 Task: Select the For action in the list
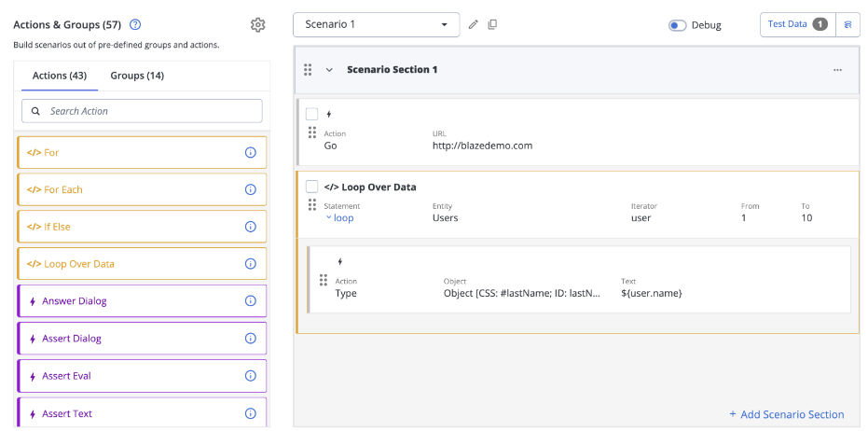[x=142, y=152]
